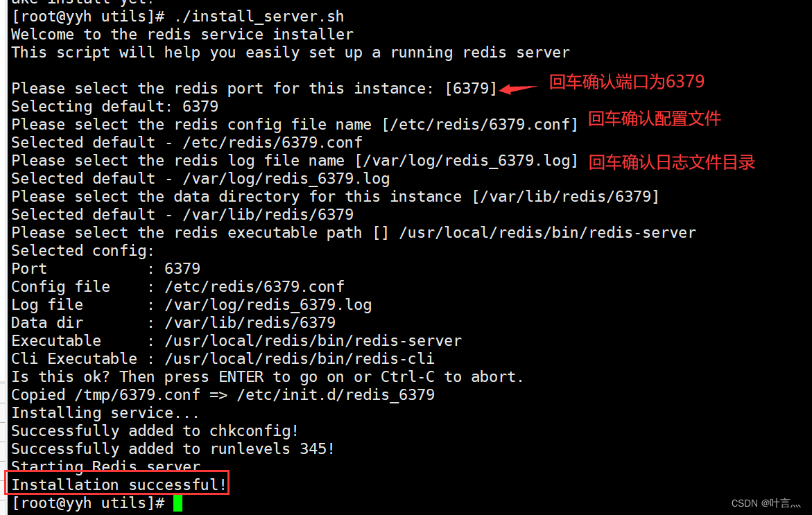Click the 'Successfully added to chkconfig!' line

click(155, 430)
